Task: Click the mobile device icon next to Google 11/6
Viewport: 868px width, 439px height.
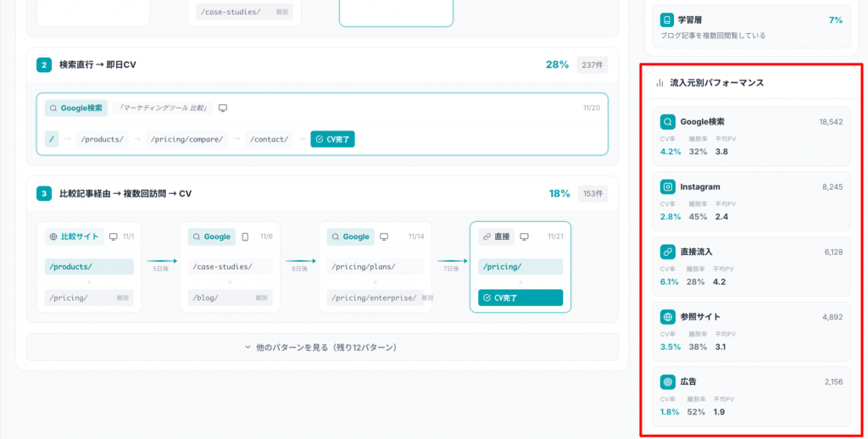Action: pyautogui.click(x=245, y=237)
